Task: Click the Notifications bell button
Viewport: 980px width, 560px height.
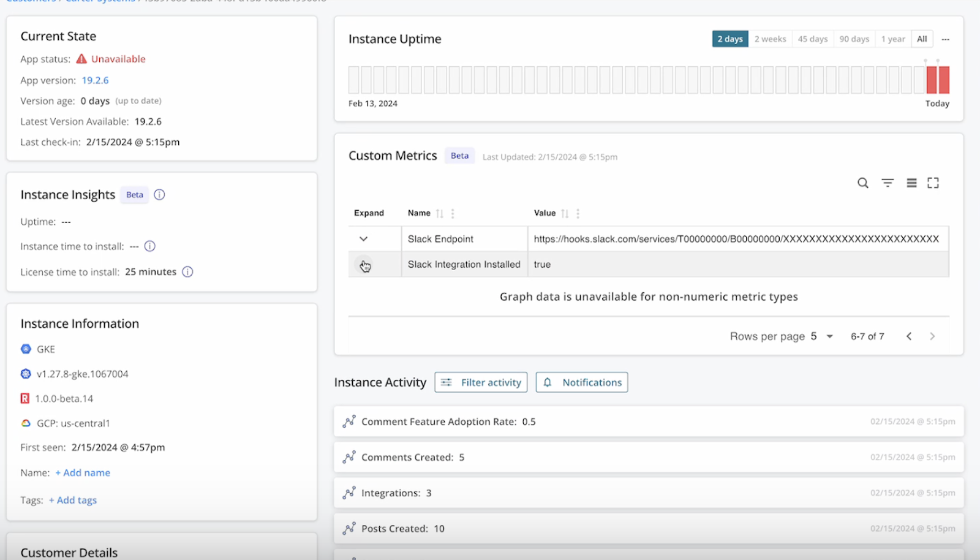Action: click(581, 382)
